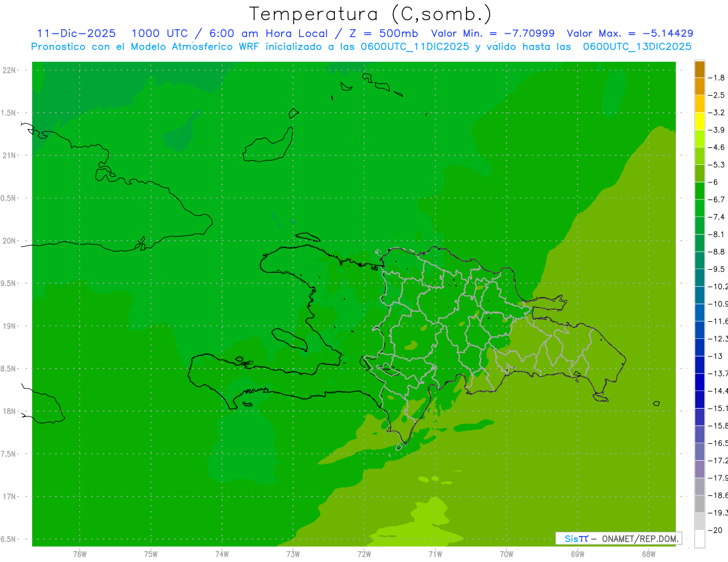Pick the orange swatch between -1.8 and -2.5
The height and width of the screenshot is (562, 728).
(699, 87)
